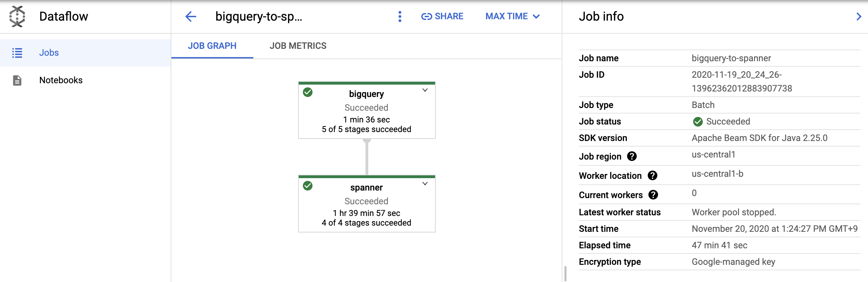Open help tooltip for Job region
Screen dimensions: 868x282
(632, 156)
